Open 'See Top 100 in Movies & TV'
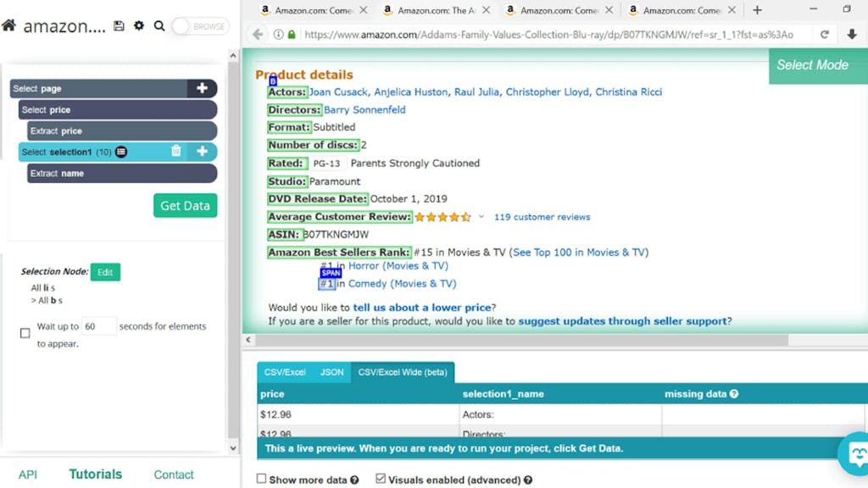The image size is (868, 488). tap(579, 252)
